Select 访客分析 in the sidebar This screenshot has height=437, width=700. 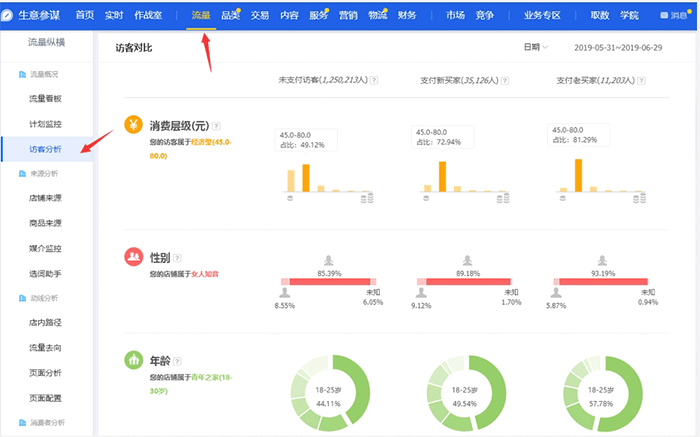[x=45, y=149]
